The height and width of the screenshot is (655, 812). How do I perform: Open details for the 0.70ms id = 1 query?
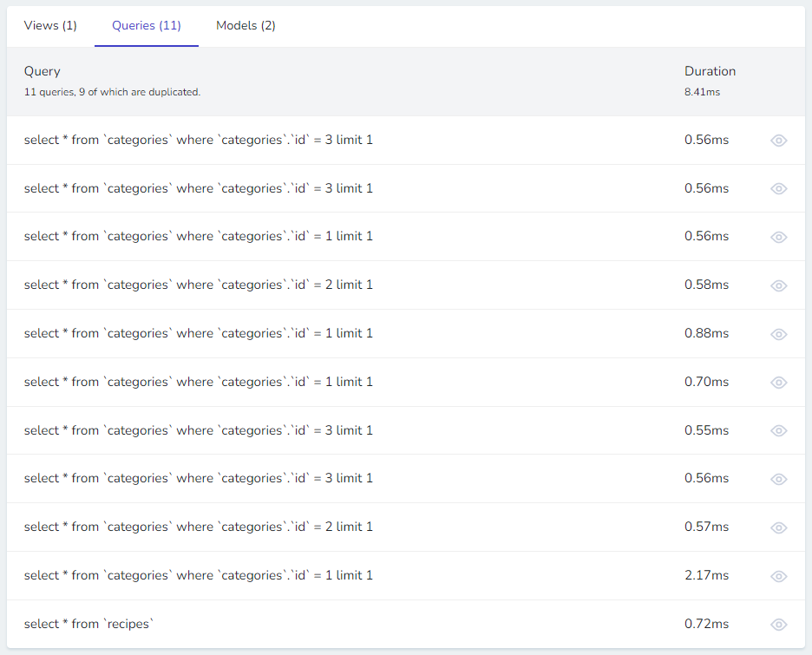pos(778,383)
